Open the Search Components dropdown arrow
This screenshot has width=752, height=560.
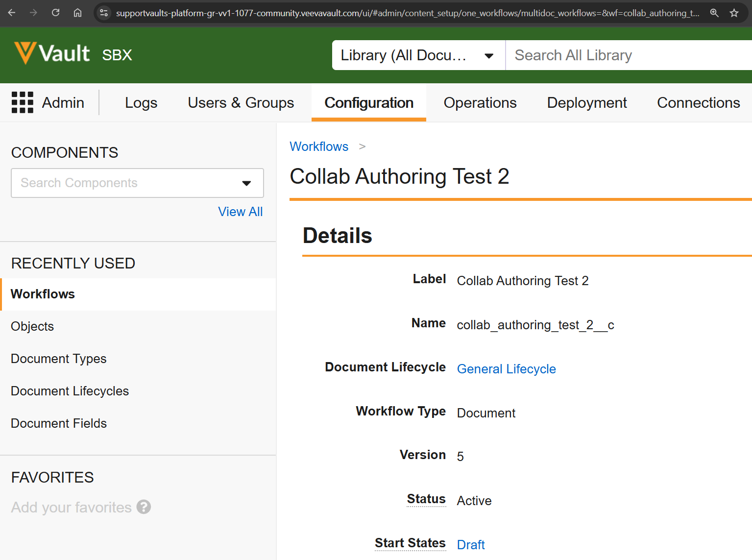click(x=246, y=183)
